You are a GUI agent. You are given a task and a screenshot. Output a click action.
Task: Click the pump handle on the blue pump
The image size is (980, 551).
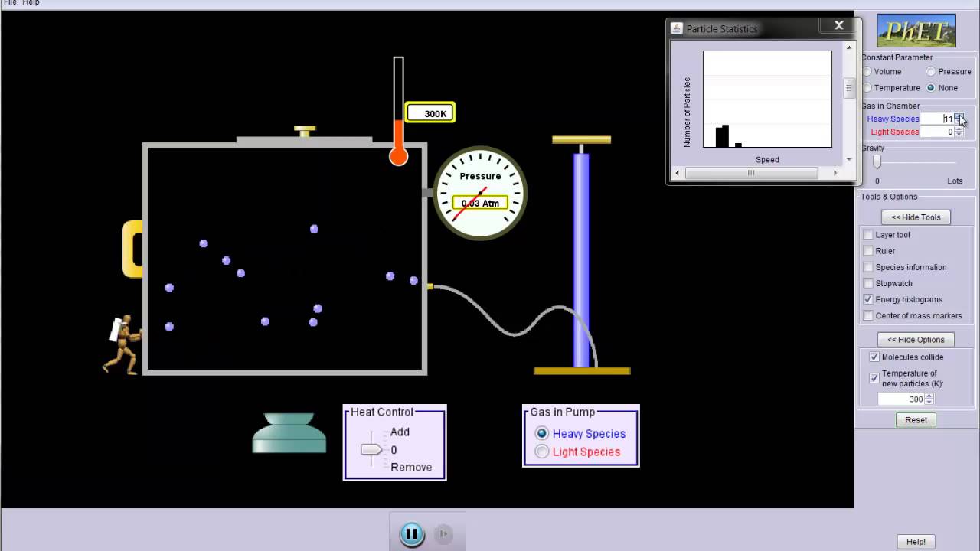coord(581,140)
